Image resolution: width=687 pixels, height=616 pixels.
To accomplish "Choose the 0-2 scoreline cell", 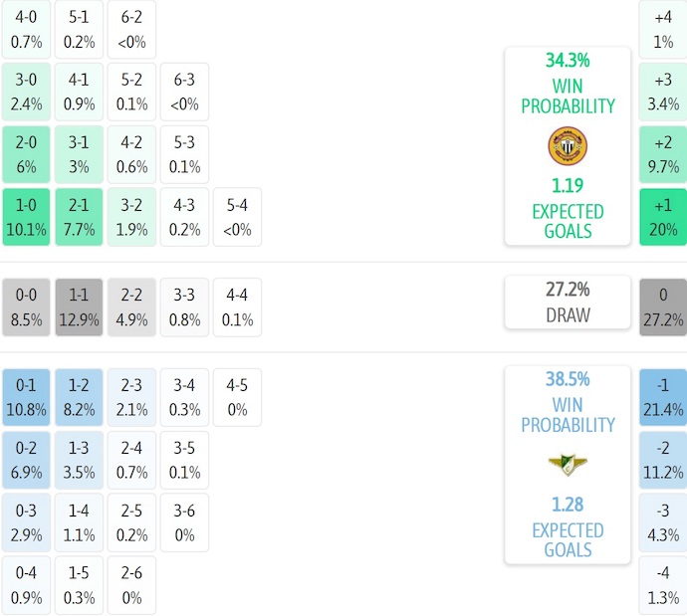I will pos(26,459).
